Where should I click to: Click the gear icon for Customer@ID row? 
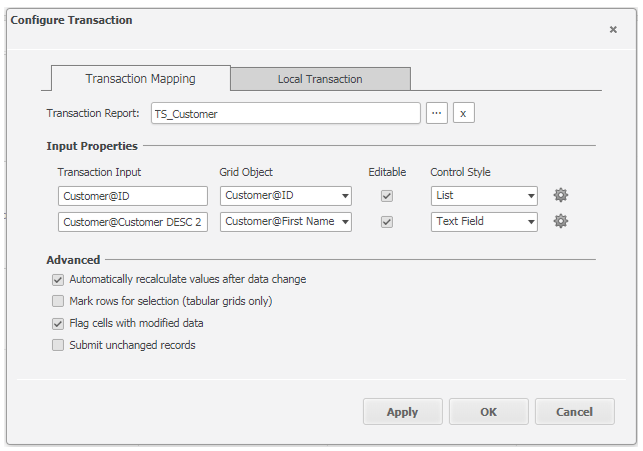point(561,195)
